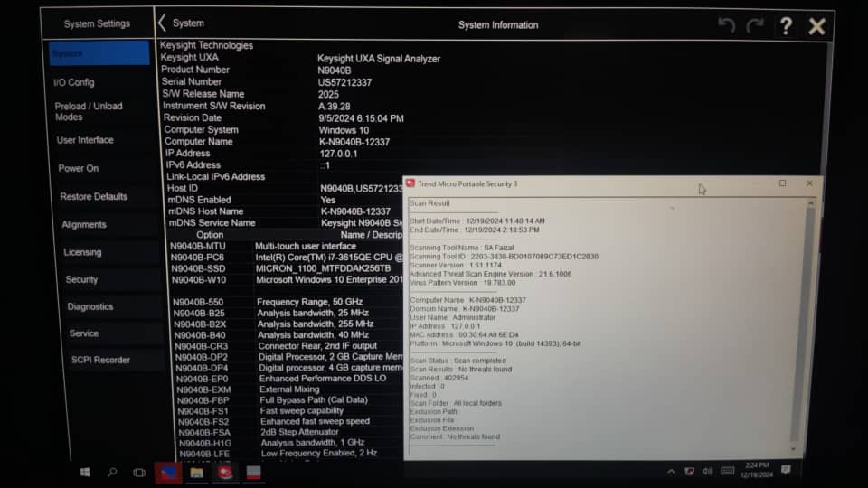Image resolution: width=868 pixels, height=488 pixels.
Task: Select the N9040B-MTU option row
Action: [x=286, y=246]
